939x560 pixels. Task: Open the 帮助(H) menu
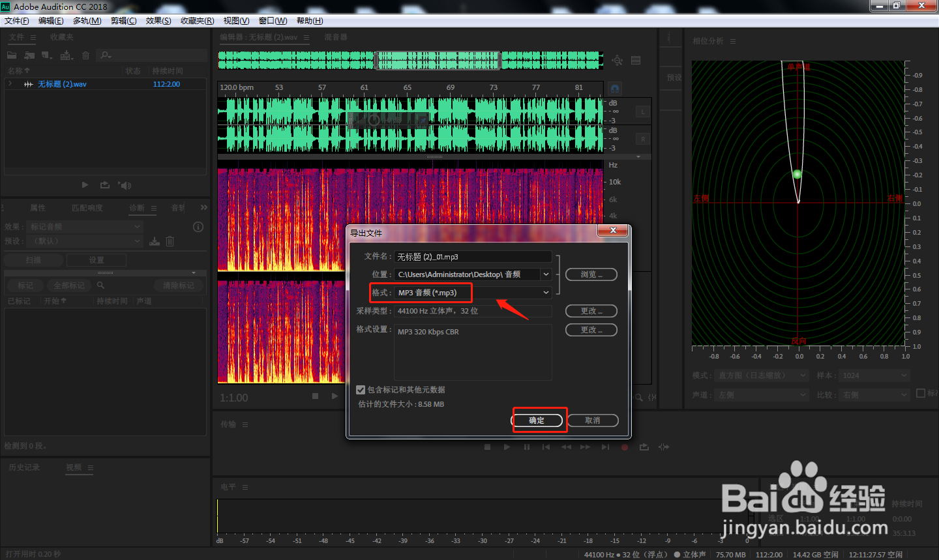310,21
